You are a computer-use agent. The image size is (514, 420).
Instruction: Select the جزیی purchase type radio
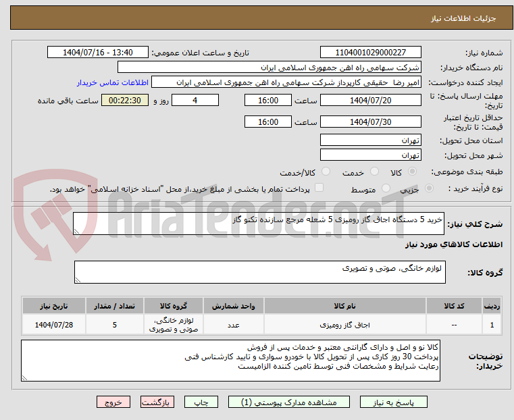tap(429, 188)
